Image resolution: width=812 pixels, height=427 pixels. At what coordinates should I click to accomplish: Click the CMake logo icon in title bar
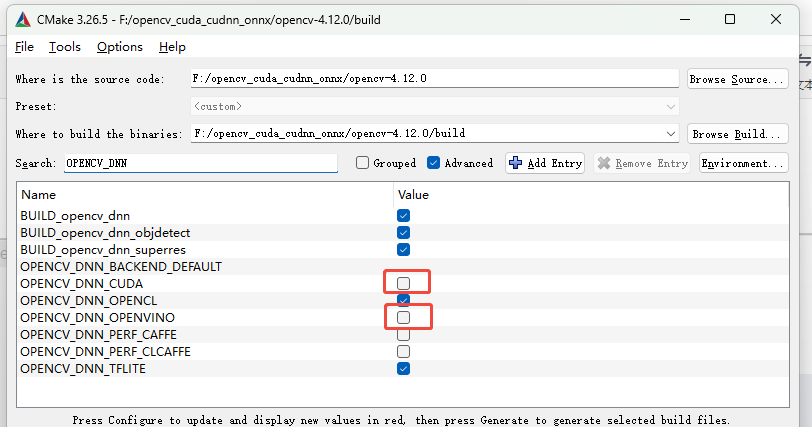click(22, 20)
